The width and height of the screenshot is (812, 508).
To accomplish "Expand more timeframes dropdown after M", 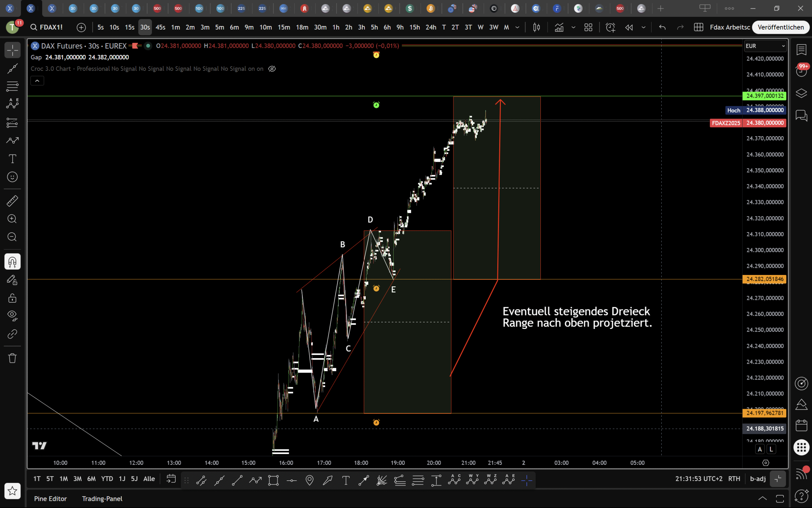I will (517, 27).
